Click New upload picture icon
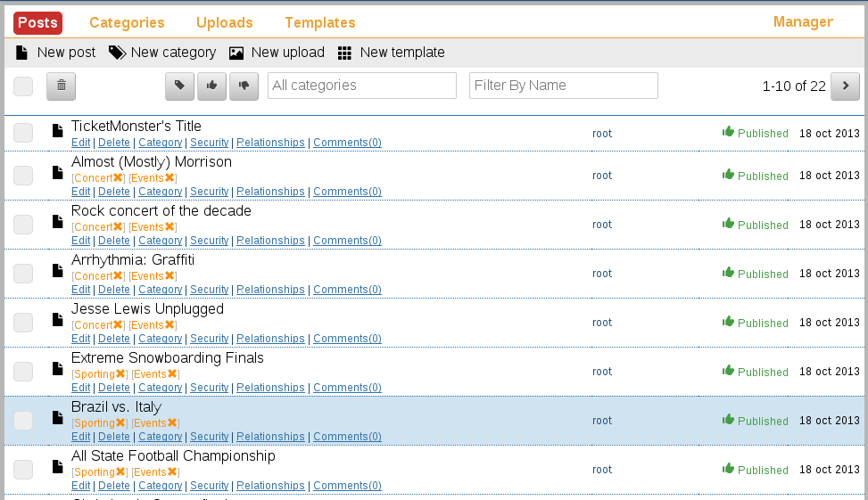This screenshot has height=500, width=868. pyautogui.click(x=236, y=53)
